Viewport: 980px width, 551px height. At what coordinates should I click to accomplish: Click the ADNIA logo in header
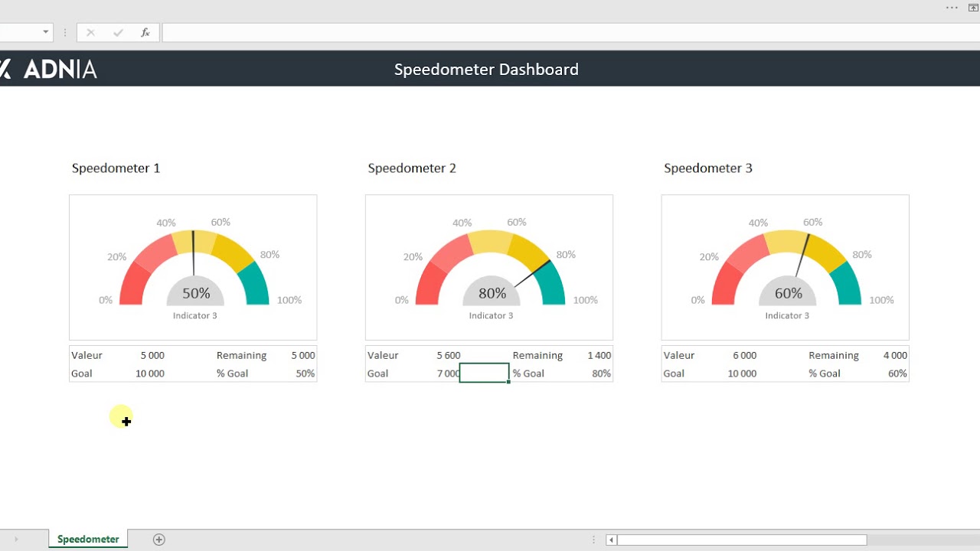point(48,69)
